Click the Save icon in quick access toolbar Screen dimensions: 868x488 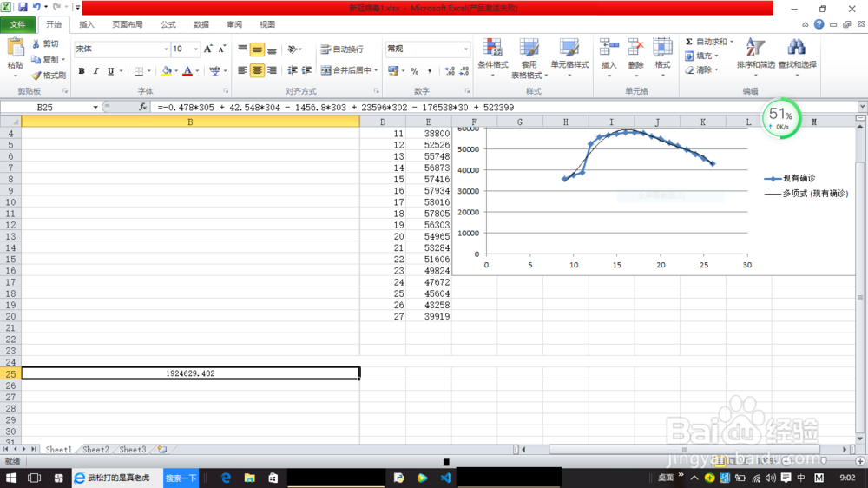(23, 7)
